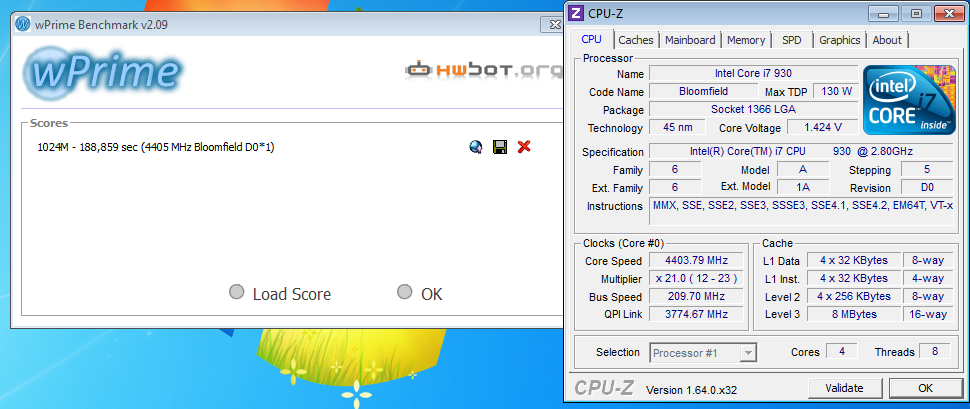The height and width of the screenshot is (409, 970).
Task: Open the Memory tab
Action: [x=746, y=40]
